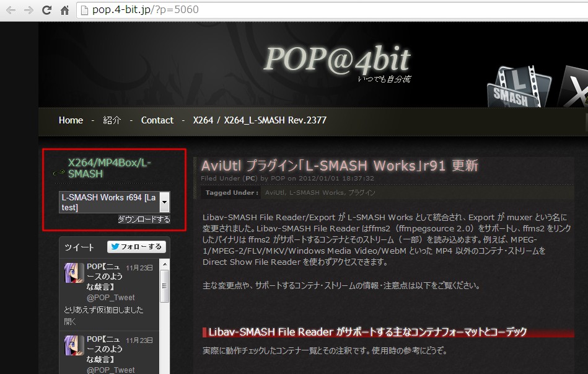The image size is (588, 374).
Task: Open the Home menu item
Action: [x=71, y=120]
